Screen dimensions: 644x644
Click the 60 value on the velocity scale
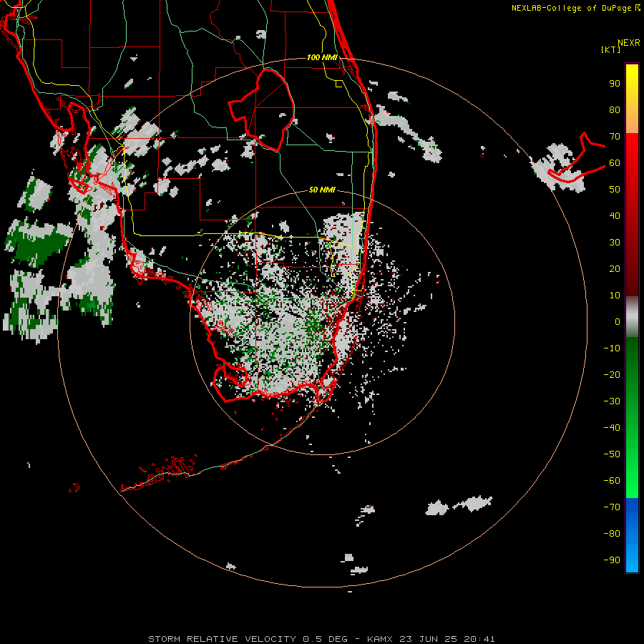(x=615, y=163)
